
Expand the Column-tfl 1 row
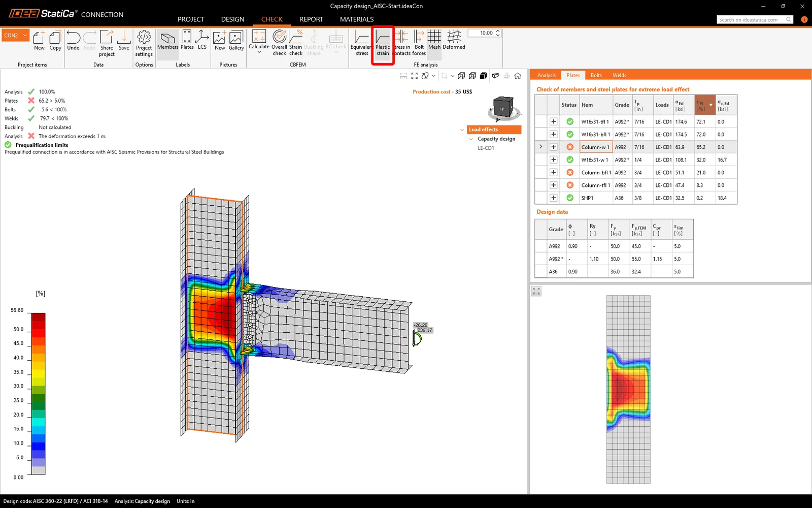553,185
